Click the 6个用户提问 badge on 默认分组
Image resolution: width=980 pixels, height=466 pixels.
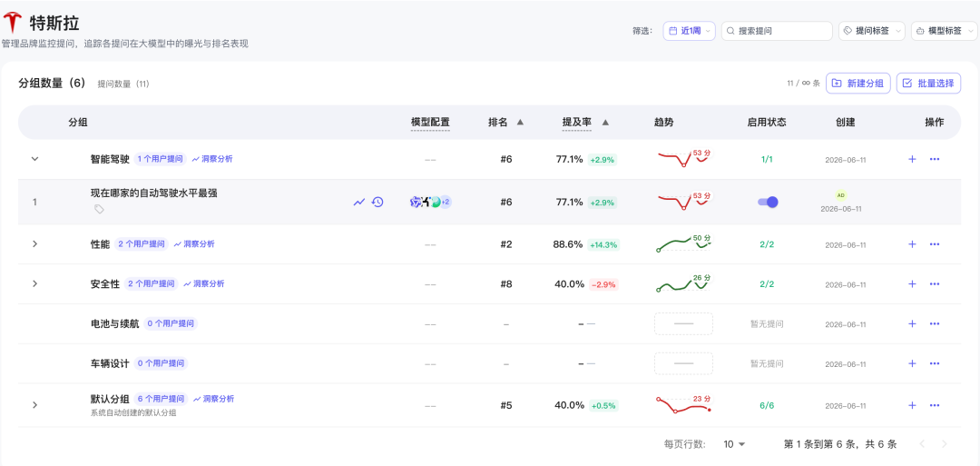click(x=162, y=399)
